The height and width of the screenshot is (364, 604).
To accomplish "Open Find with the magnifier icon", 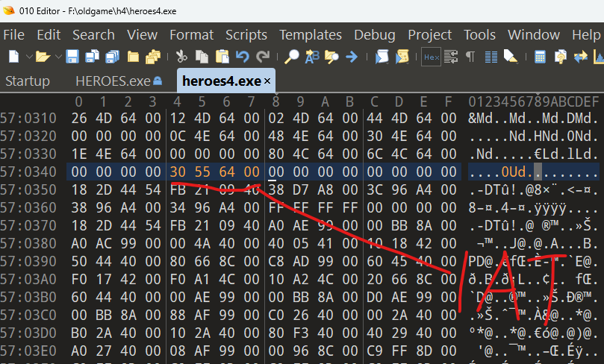I will (x=292, y=57).
